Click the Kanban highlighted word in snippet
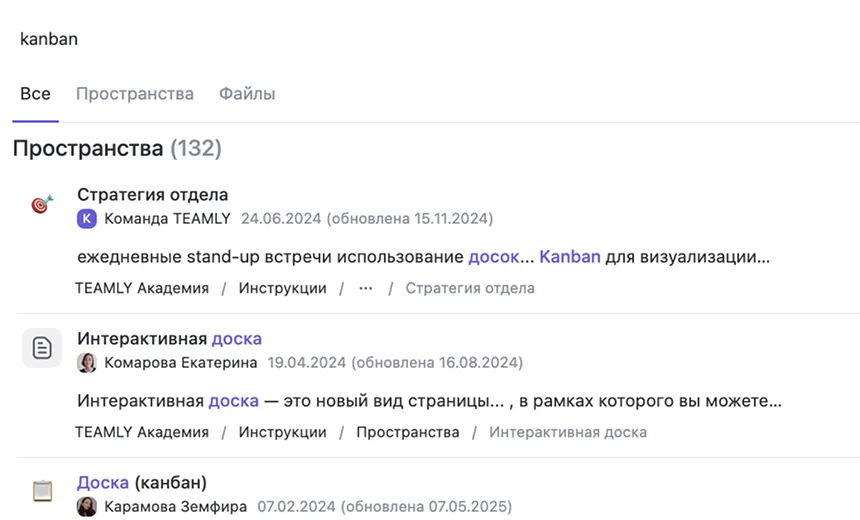Viewport: 860px width, 520px height. (x=570, y=257)
